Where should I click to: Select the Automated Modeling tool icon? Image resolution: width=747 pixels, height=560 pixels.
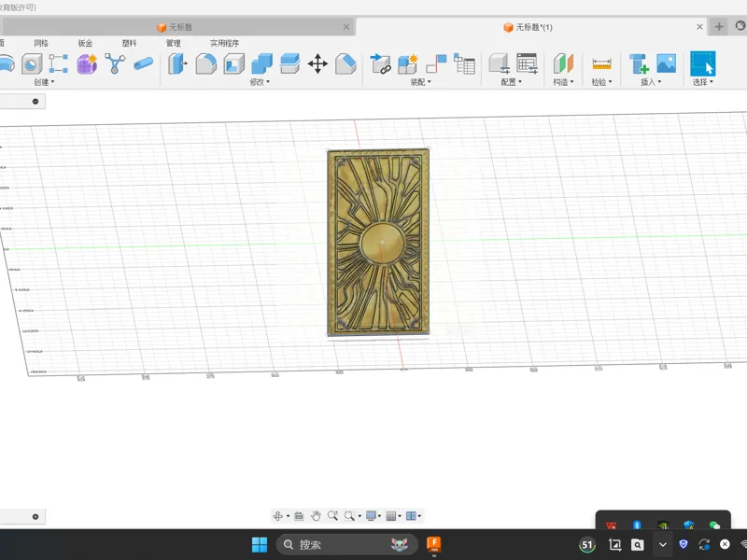[x=115, y=63]
